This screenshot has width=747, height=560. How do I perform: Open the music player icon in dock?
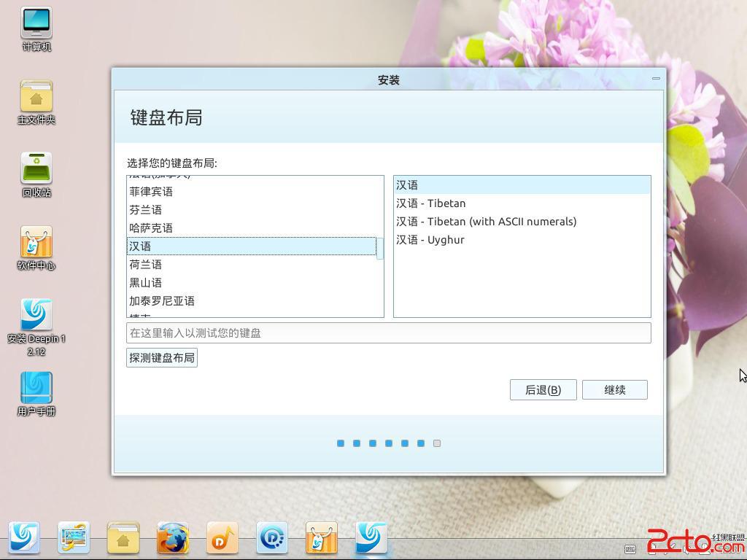[x=222, y=537]
